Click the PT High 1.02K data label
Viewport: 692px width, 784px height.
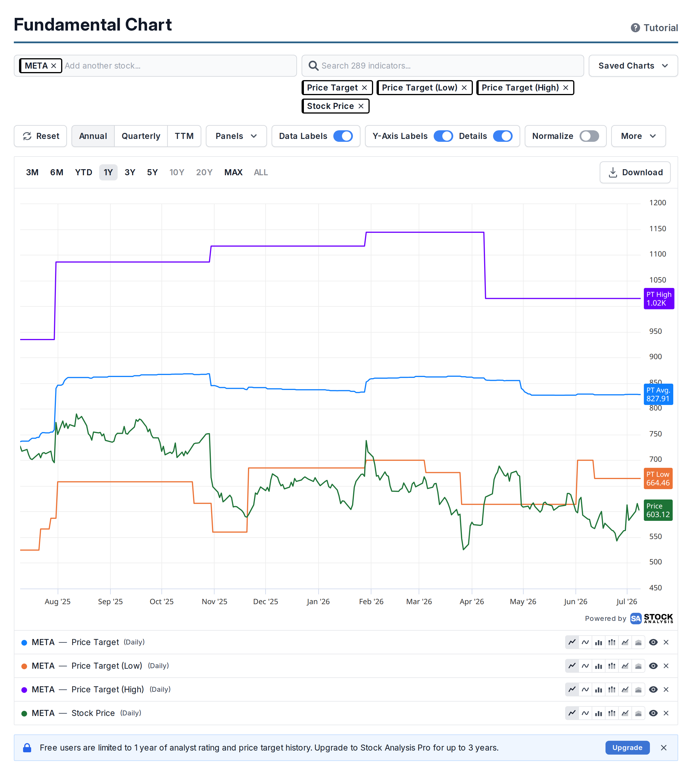[x=659, y=298]
